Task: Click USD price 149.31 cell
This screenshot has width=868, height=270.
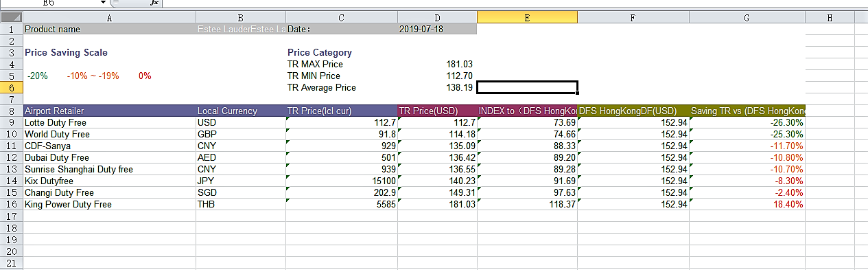Action: click(x=437, y=192)
